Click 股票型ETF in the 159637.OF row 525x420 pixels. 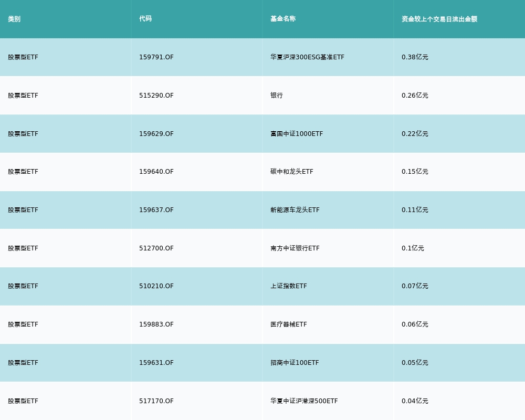[23, 210]
